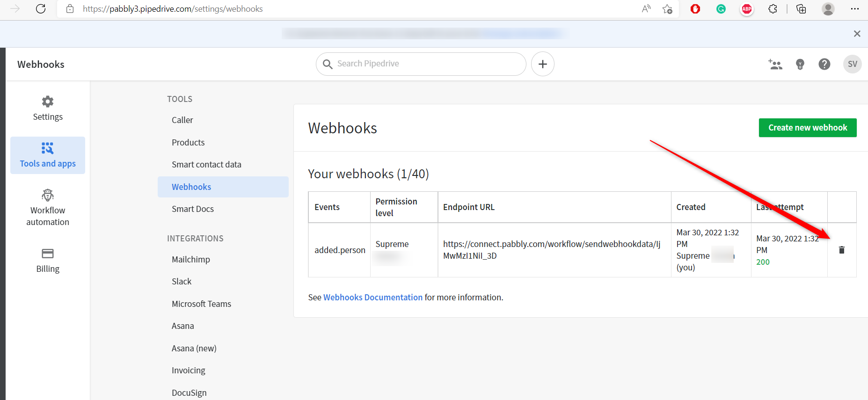Open the browser Collections icon
This screenshot has height=400, width=868.
801,9
